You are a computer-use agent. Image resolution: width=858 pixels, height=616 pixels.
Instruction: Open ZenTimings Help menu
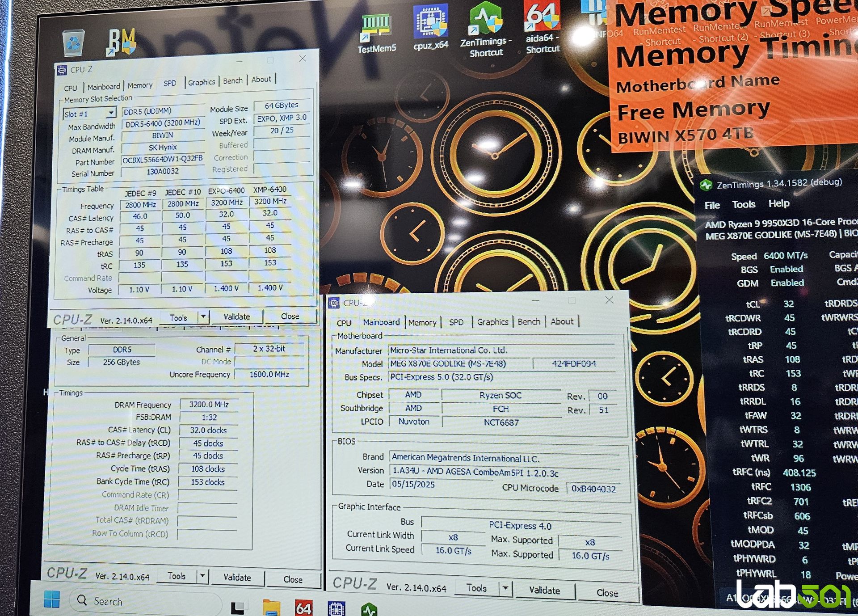point(779,203)
